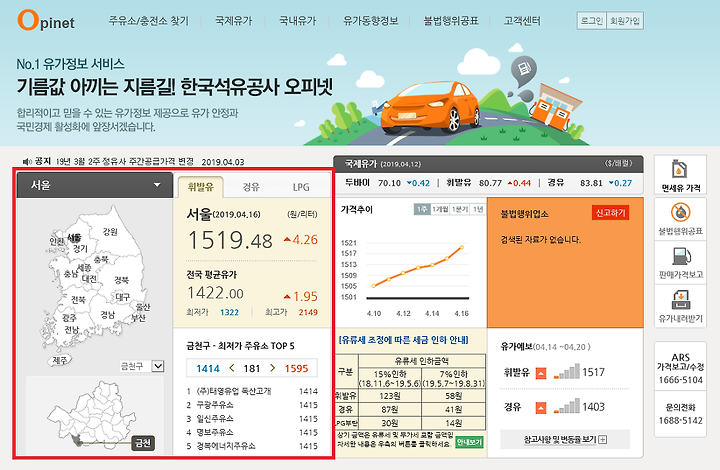The width and height of the screenshot is (720, 470).
Task: Select the 1주 price trend period
Action: pos(422,209)
